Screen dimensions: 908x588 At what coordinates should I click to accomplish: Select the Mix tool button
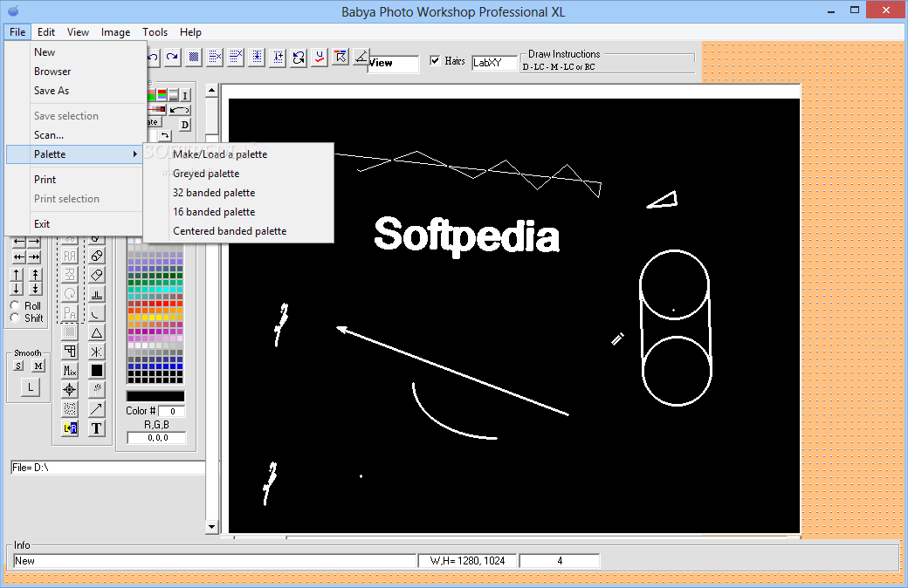click(x=70, y=371)
